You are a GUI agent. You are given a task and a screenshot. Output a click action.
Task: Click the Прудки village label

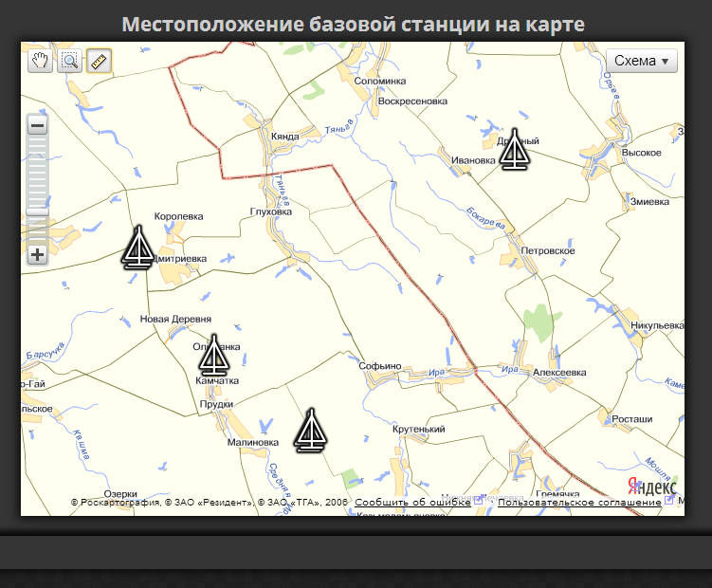(x=216, y=404)
